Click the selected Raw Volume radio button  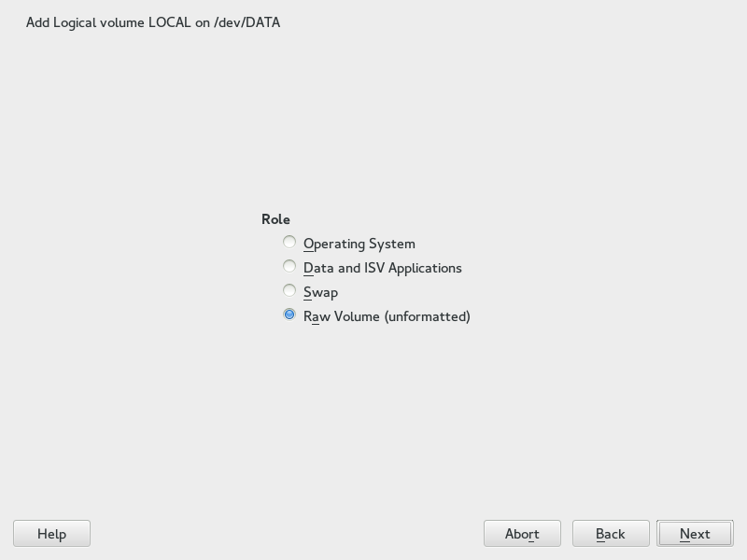pos(289,315)
